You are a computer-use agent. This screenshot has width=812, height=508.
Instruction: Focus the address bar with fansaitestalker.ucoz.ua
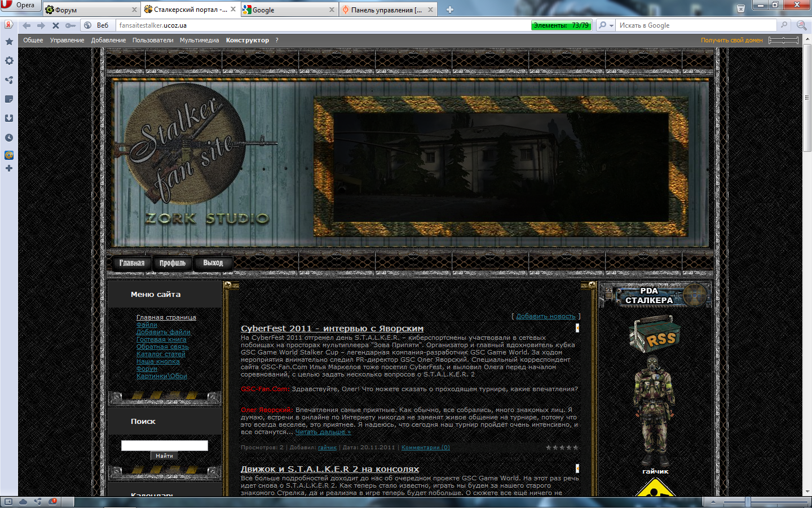click(x=323, y=25)
